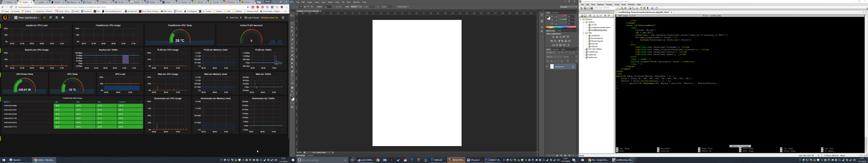Select the Horizontal Type tool in Photoshop
The width and height of the screenshot is (868, 163).
(292, 75)
